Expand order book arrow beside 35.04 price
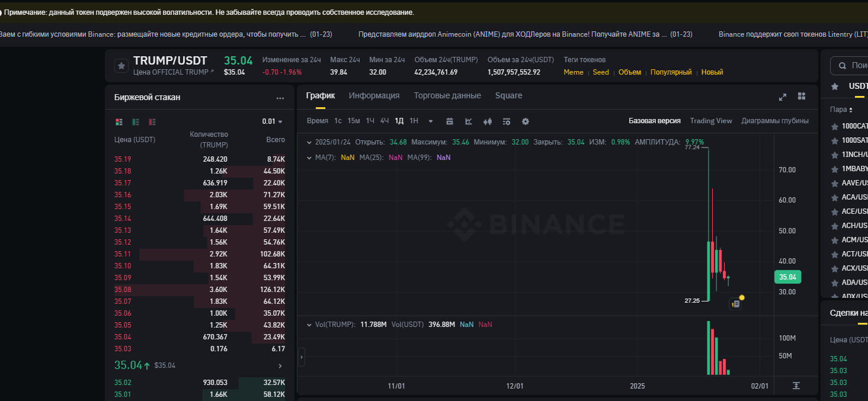 click(x=280, y=366)
